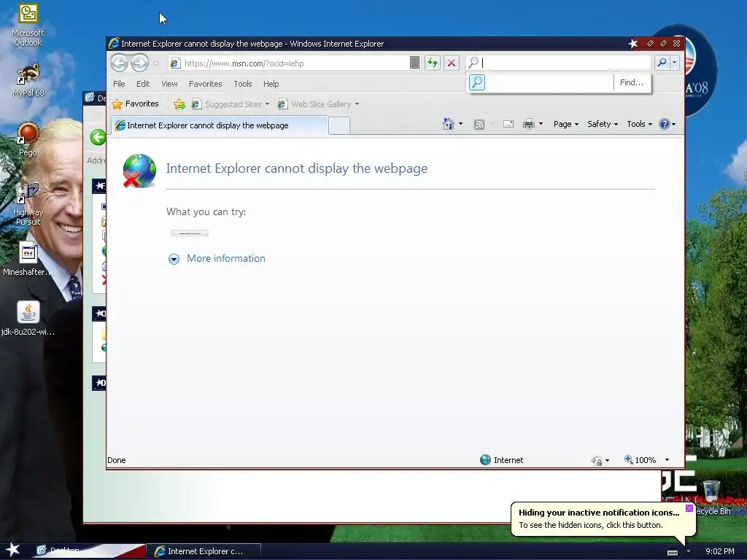Open Microsoft Outlook desktop icon
The image size is (747, 560).
point(28,25)
